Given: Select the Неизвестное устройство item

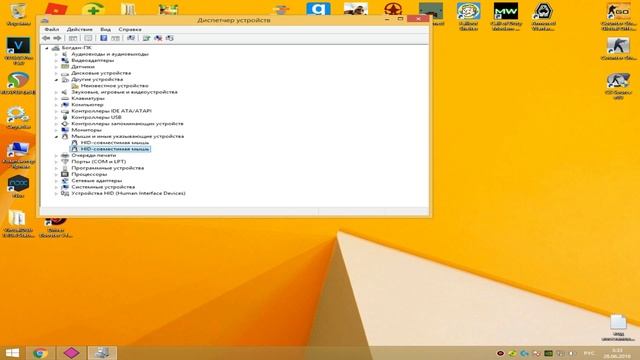Looking at the screenshot, I should [114, 86].
